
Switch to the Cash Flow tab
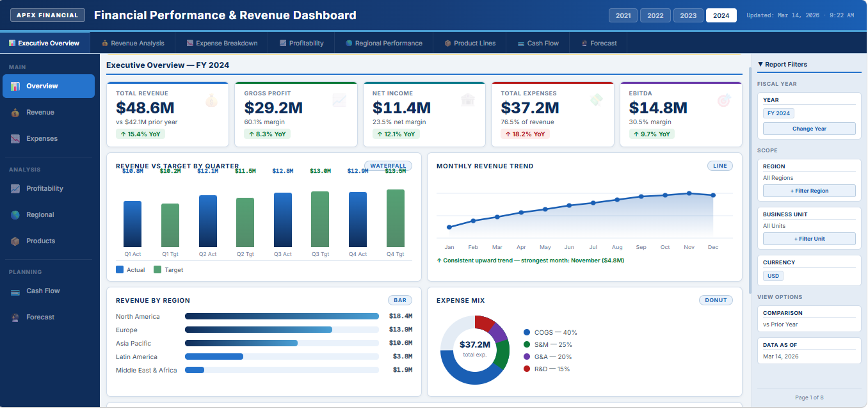538,44
